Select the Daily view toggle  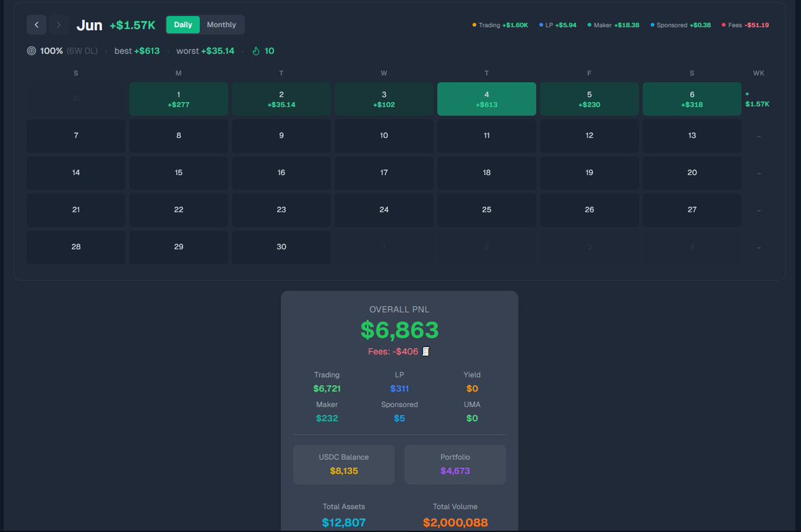point(183,25)
